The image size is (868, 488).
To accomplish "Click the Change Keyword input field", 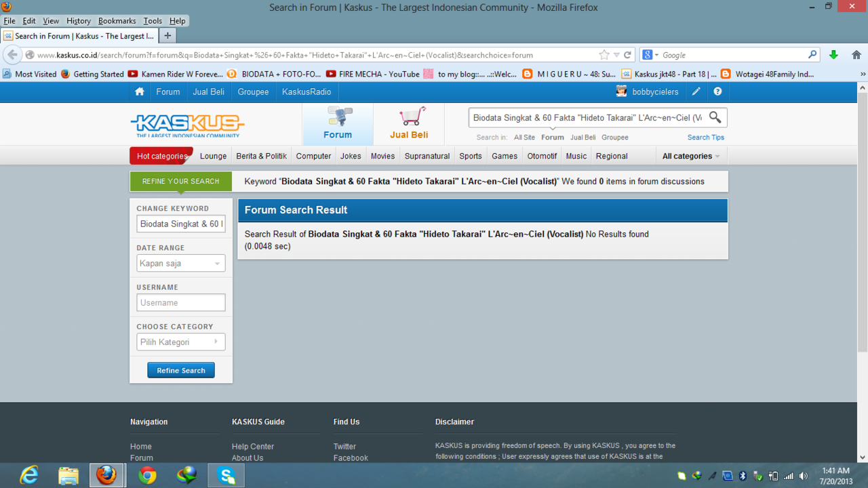I will pyautogui.click(x=180, y=224).
